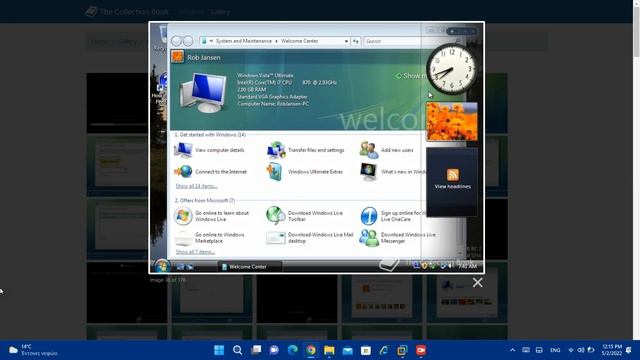Click the Show all 7 items link
The width and height of the screenshot is (640, 360).
click(x=195, y=252)
